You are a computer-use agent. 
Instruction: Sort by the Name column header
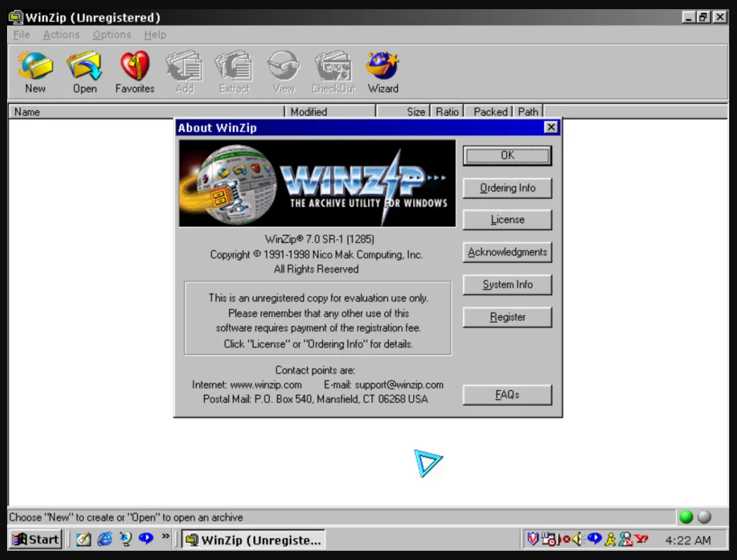pos(146,111)
